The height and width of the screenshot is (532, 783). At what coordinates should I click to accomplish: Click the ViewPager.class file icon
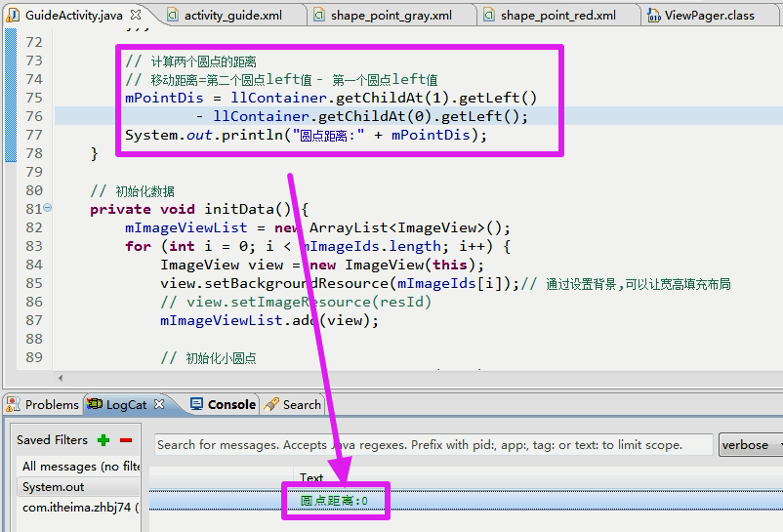click(x=652, y=15)
